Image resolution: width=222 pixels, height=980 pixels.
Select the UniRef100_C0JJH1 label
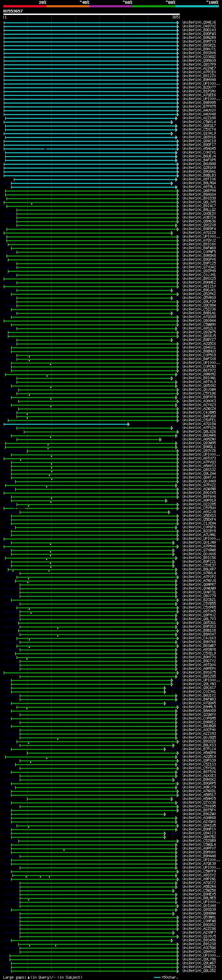click(x=199, y=275)
